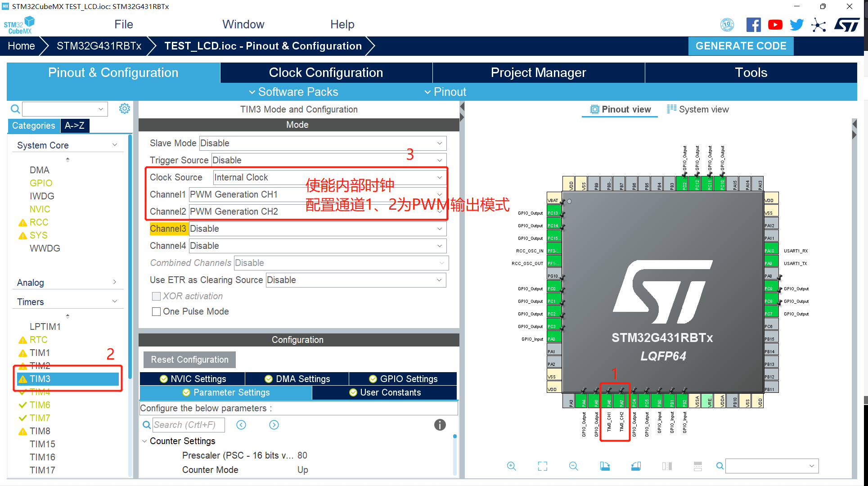The image size is (868, 486).
Task: Open the Facebook link icon
Action: click(x=753, y=25)
